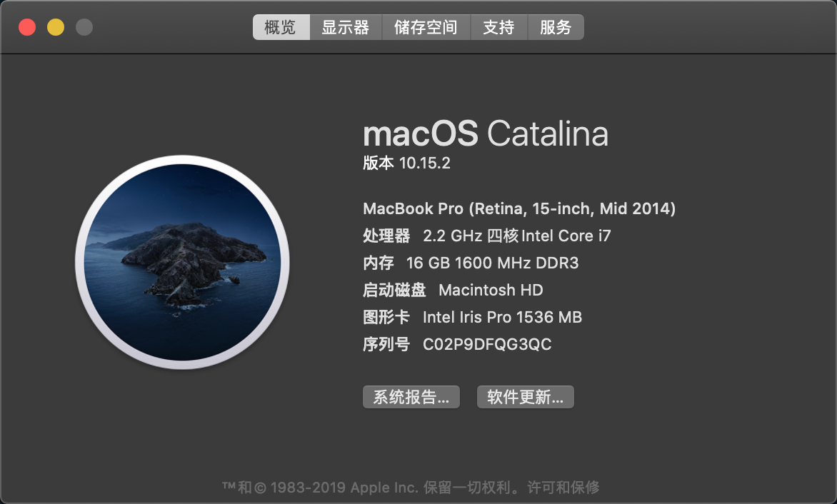Select the MacBook Pro model name line

pyautogui.click(x=519, y=208)
